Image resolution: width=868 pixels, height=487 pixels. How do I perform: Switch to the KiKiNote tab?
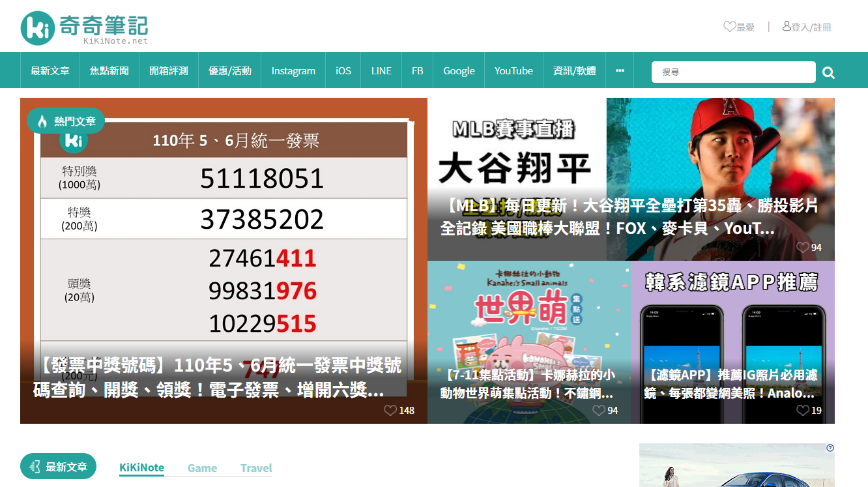141,468
